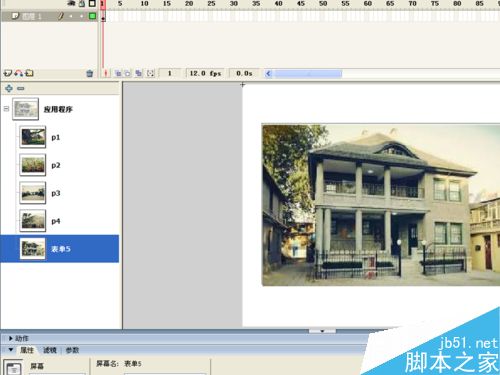Toggle the green outline square on layer 1
Image resolution: width=500 pixels, height=375 pixels.
pos(92,16)
